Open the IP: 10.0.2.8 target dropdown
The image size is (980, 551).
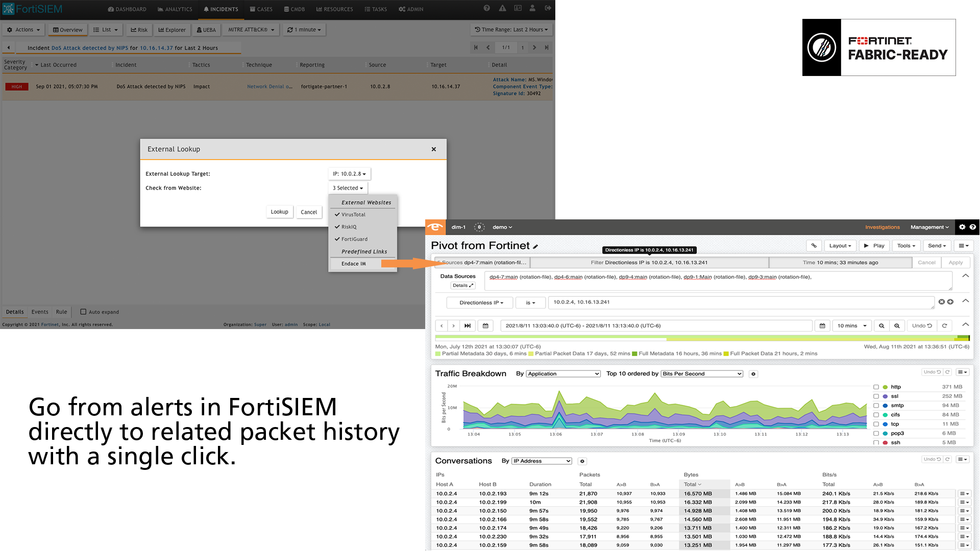point(349,174)
